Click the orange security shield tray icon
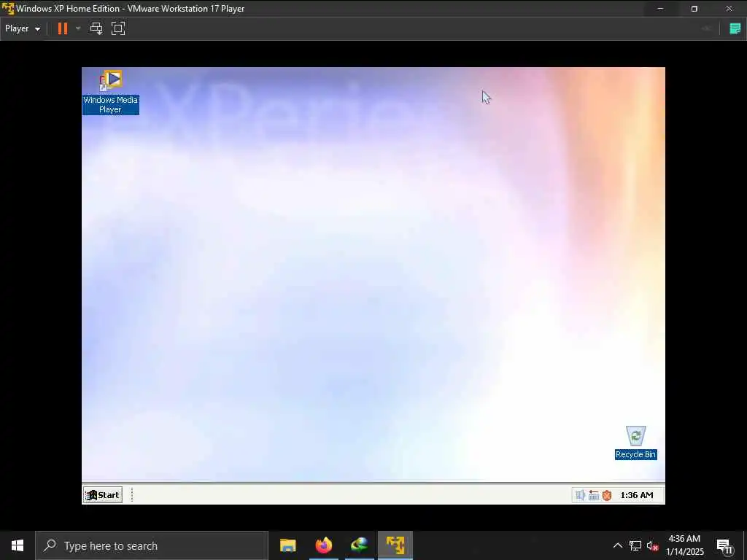This screenshot has height=560, width=747. point(607,495)
